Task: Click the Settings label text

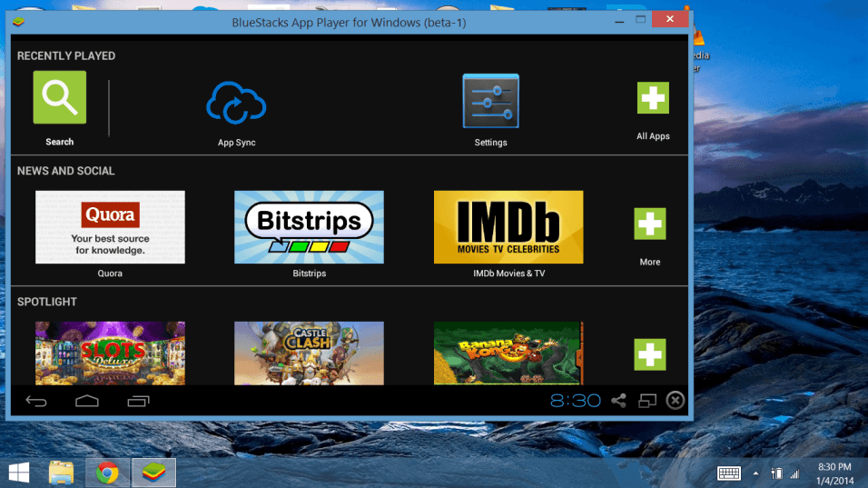Action: 490,143
